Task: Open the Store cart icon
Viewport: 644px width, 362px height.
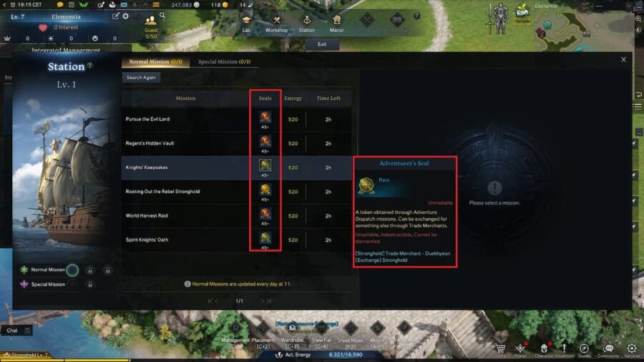Action: pos(500,348)
